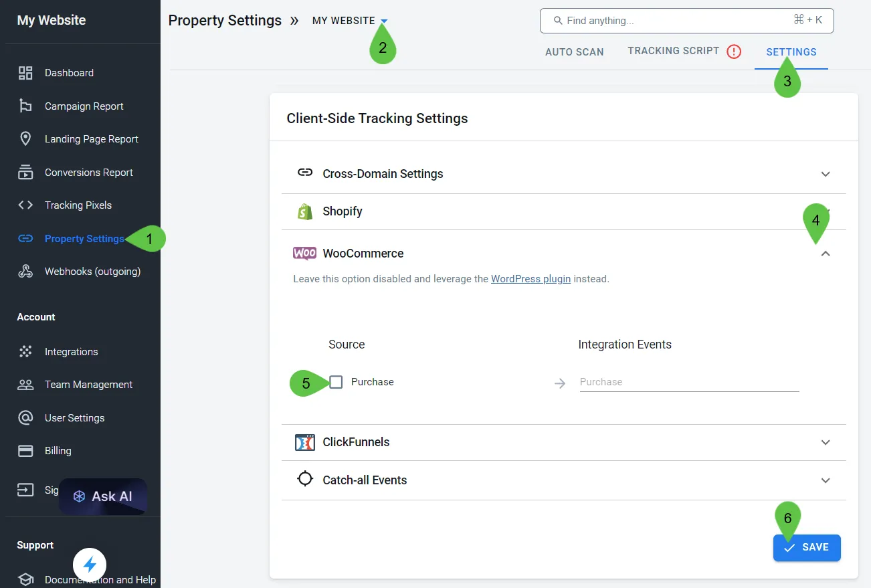
Task: Click the Catch-all Events crosshair icon
Action: point(305,479)
